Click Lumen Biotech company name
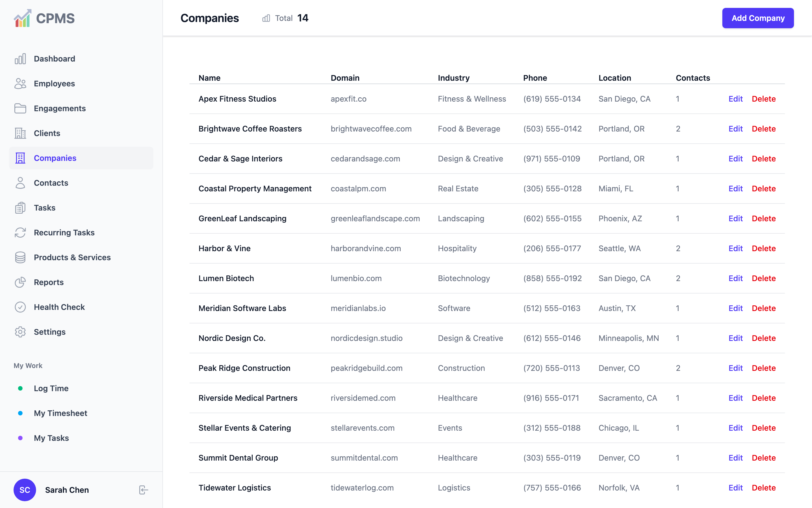 226,278
